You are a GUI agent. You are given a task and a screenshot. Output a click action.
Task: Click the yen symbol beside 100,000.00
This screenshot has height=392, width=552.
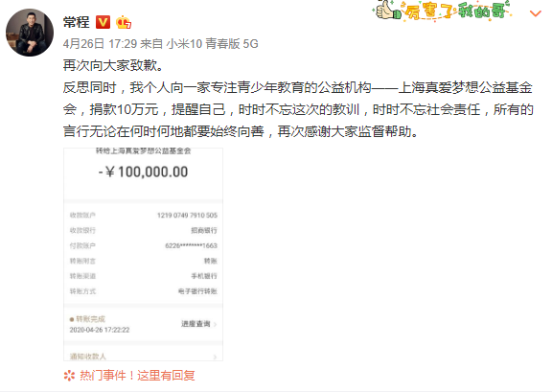(110, 172)
